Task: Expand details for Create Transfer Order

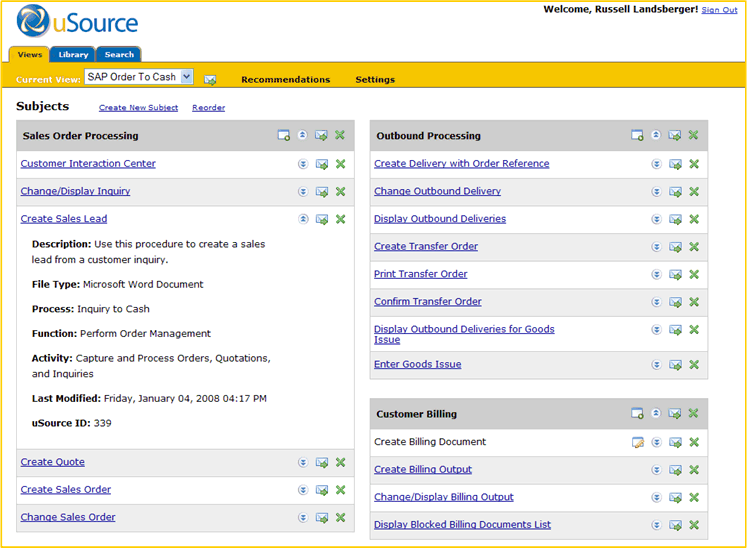Action: tap(656, 247)
